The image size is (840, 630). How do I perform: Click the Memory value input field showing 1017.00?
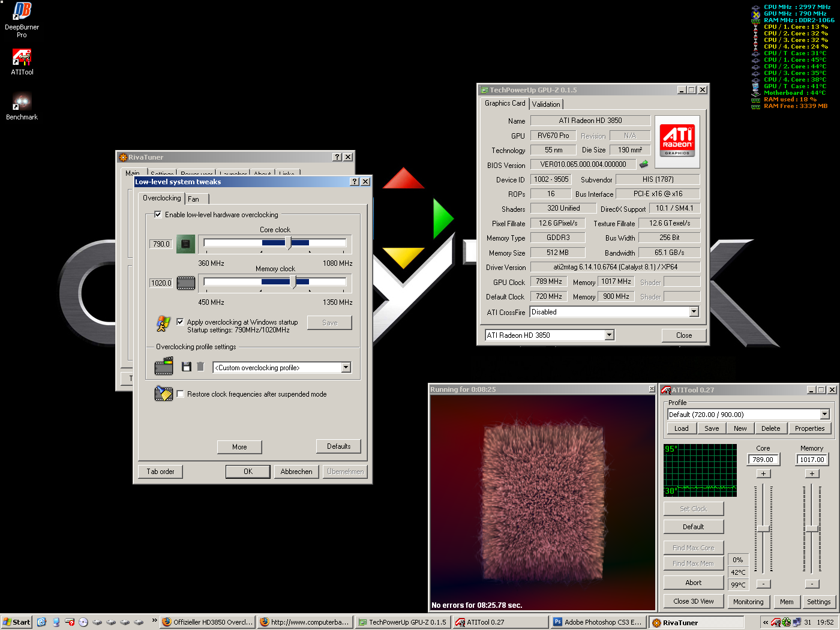pyautogui.click(x=812, y=460)
